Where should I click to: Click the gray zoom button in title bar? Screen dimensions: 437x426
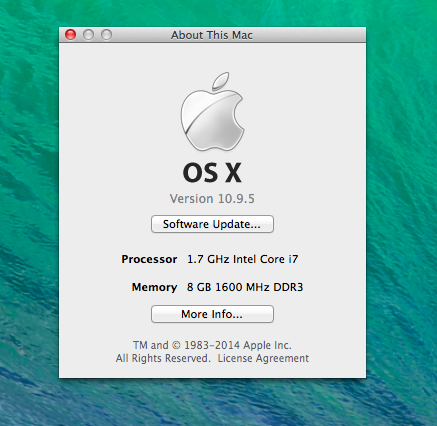coord(106,35)
